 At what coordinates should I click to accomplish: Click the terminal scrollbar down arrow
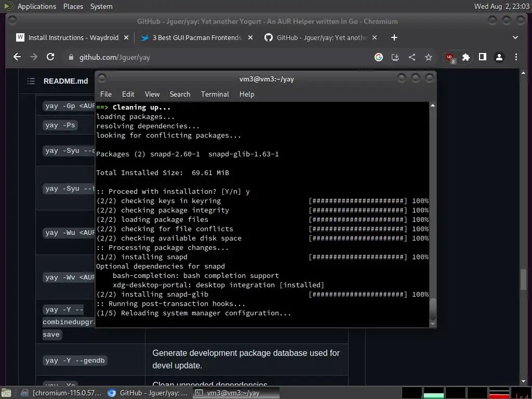[433, 324]
